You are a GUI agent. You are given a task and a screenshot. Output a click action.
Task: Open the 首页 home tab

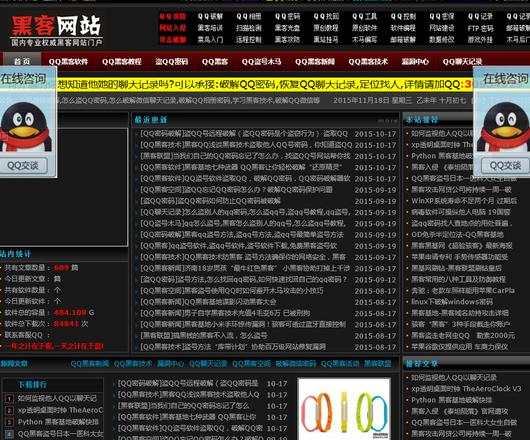pos(22,61)
